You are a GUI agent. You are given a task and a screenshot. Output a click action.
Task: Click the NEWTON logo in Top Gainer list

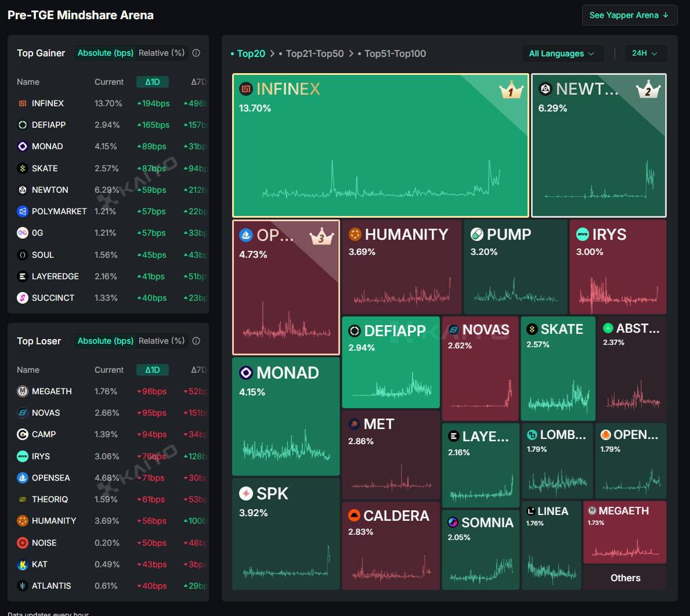coord(23,190)
